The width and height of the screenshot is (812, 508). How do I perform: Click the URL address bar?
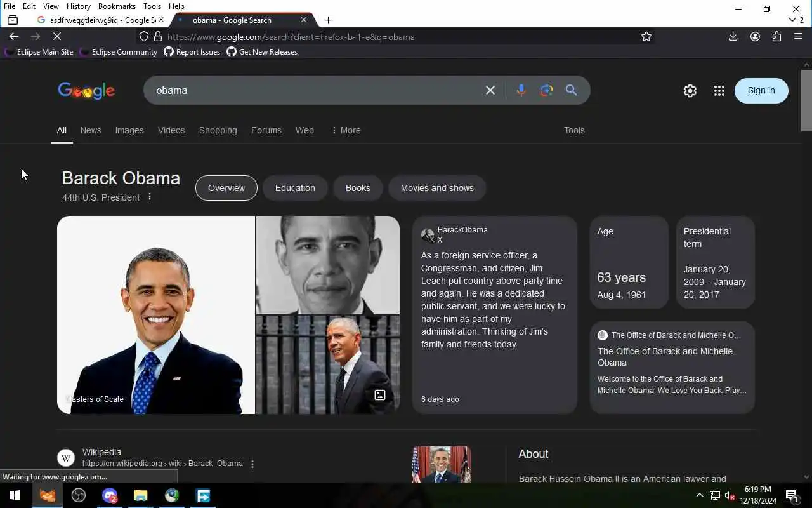click(x=400, y=37)
